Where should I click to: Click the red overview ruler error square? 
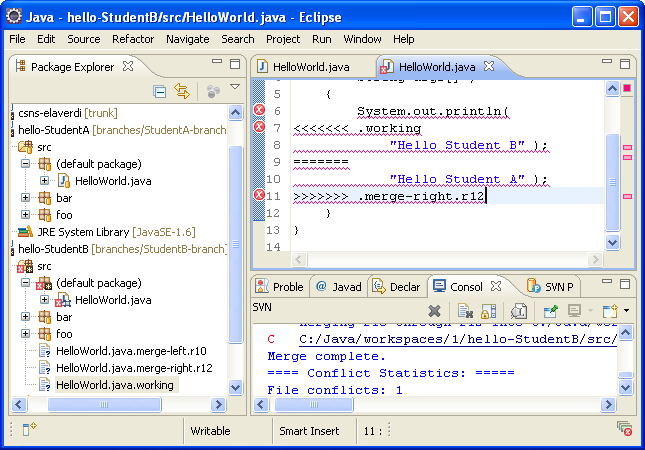(627, 88)
